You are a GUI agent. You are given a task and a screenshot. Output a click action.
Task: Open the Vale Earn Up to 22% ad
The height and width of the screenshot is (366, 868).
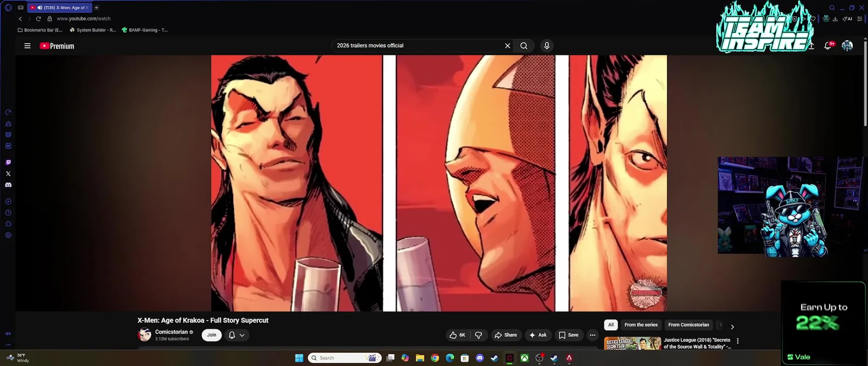tap(823, 322)
